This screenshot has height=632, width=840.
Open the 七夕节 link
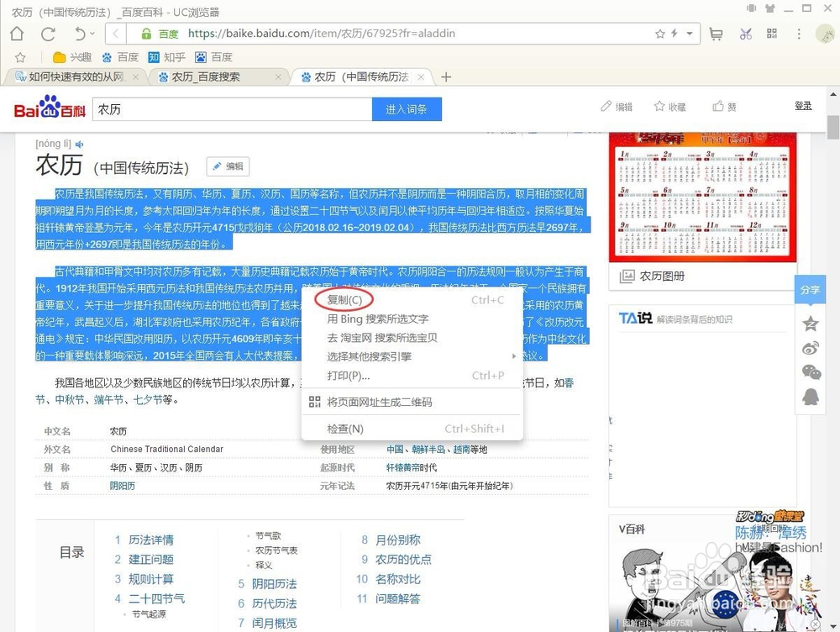[149, 400]
